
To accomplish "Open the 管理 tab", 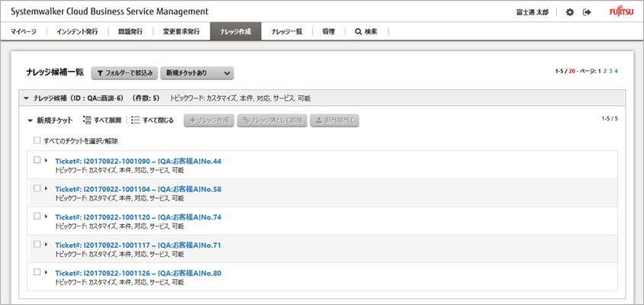I will 329,31.
